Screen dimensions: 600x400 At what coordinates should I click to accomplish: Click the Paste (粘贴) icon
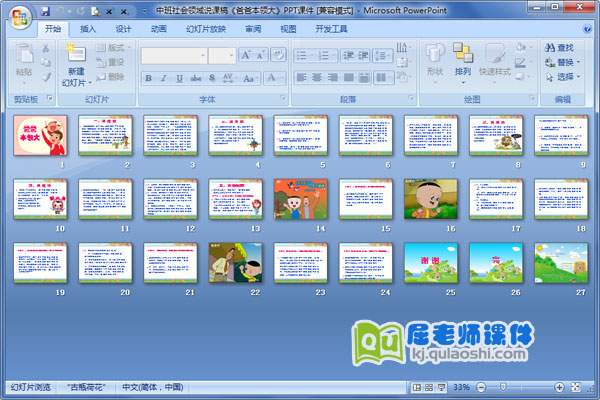[x=24, y=60]
